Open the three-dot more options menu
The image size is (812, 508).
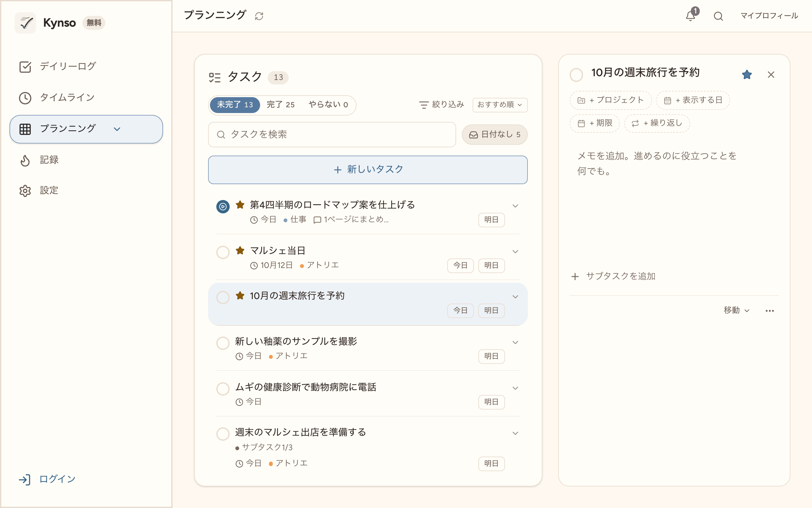[x=770, y=311]
